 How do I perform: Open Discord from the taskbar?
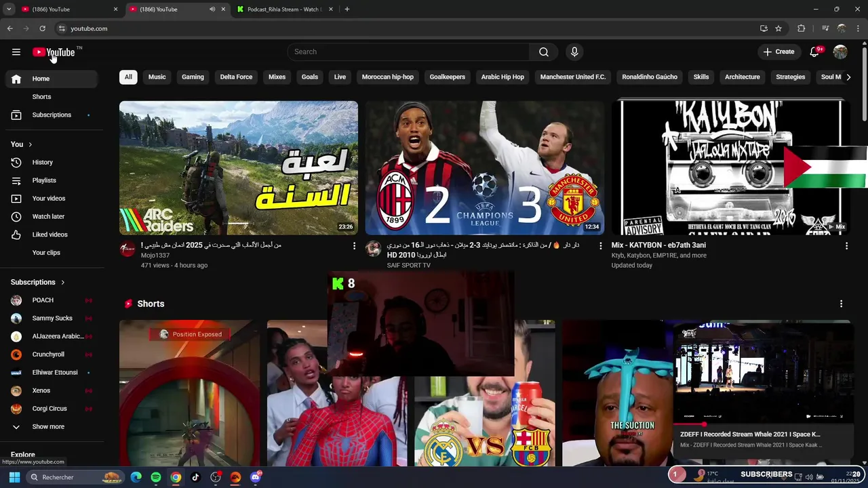click(x=256, y=477)
